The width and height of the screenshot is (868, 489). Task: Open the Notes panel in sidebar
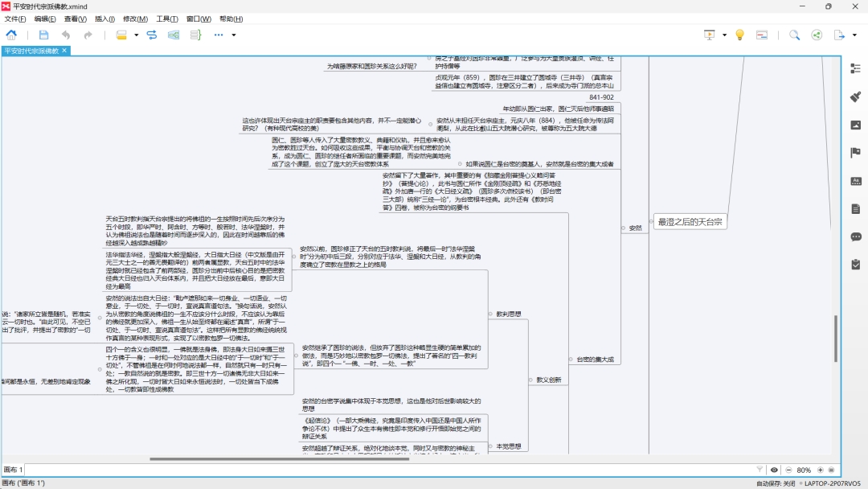click(x=855, y=208)
